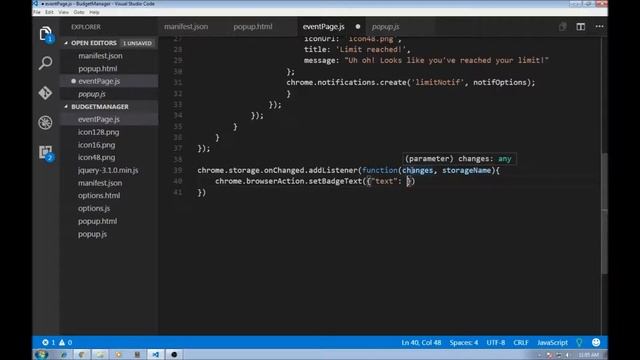640x360 pixels.
Task: Open the editor More Actions ellipsis
Action: (x=599, y=27)
